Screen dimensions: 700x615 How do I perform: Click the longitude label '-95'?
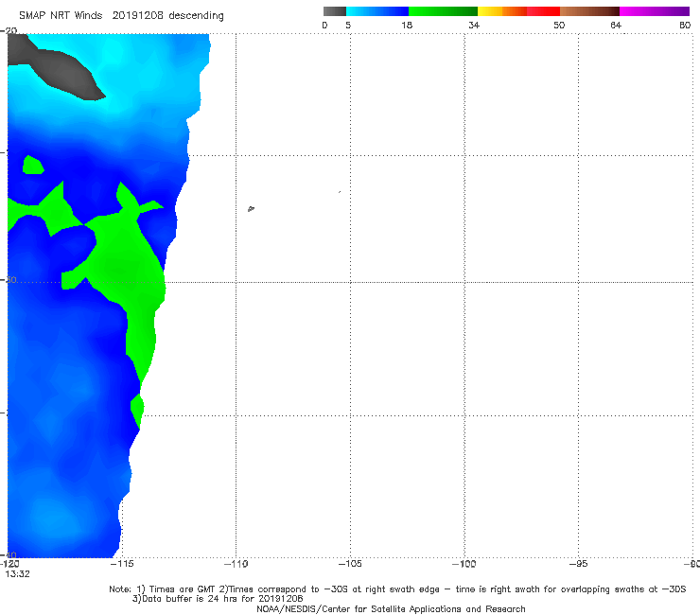tap(579, 564)
